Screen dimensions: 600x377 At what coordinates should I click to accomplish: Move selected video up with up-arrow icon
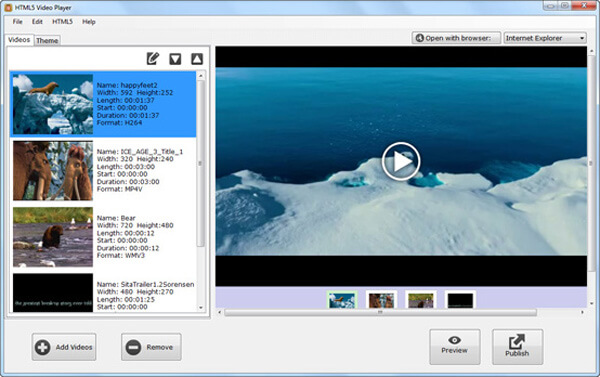click(197, 59)
